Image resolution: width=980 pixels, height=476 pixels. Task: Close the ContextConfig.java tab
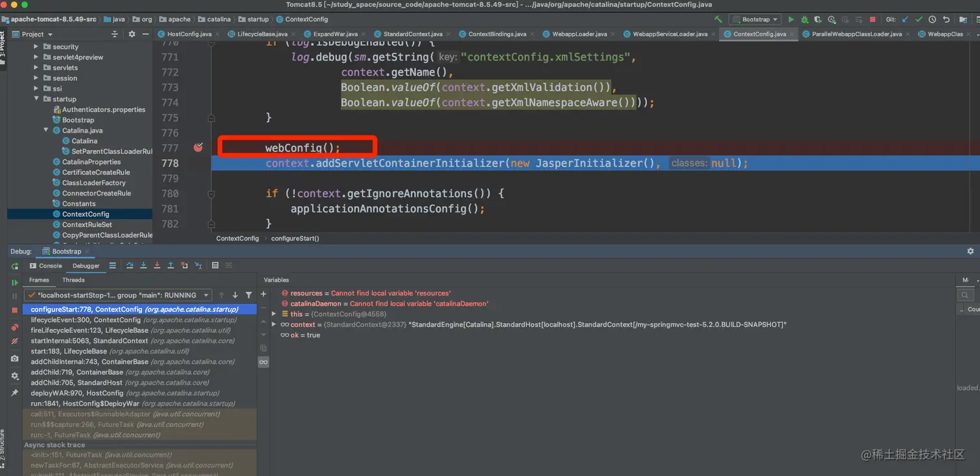click(x=793, y=34)
